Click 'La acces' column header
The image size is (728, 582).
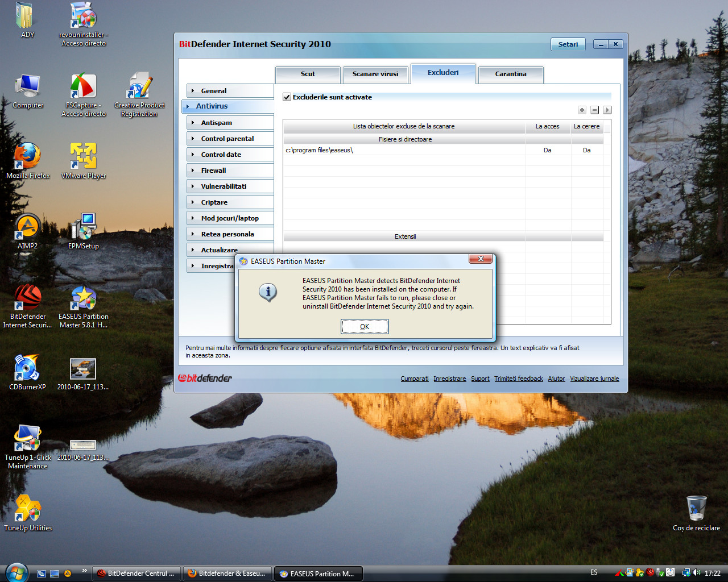547,126
